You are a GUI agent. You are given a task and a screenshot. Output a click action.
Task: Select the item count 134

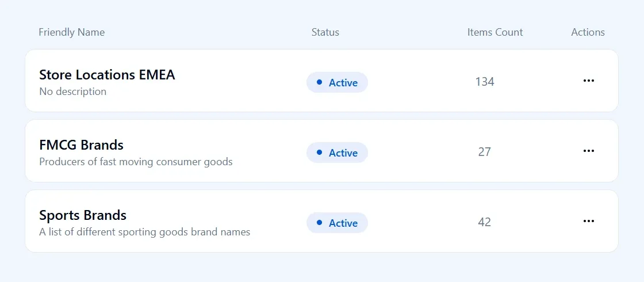485,82
